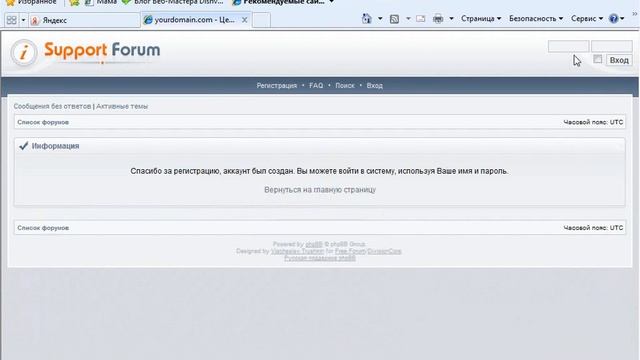
Task: Go to the browser Home page icon
Action: click(367, 19)
